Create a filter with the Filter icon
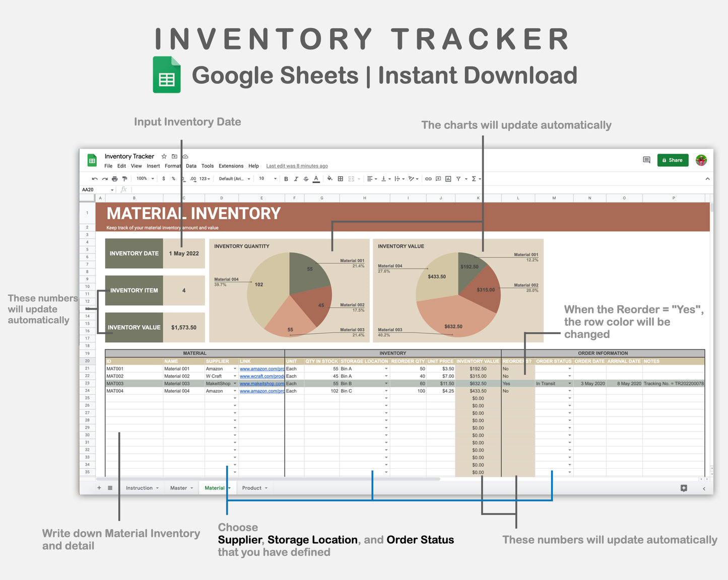The width and height of the screenshot is (728, 580). (458, 179)
